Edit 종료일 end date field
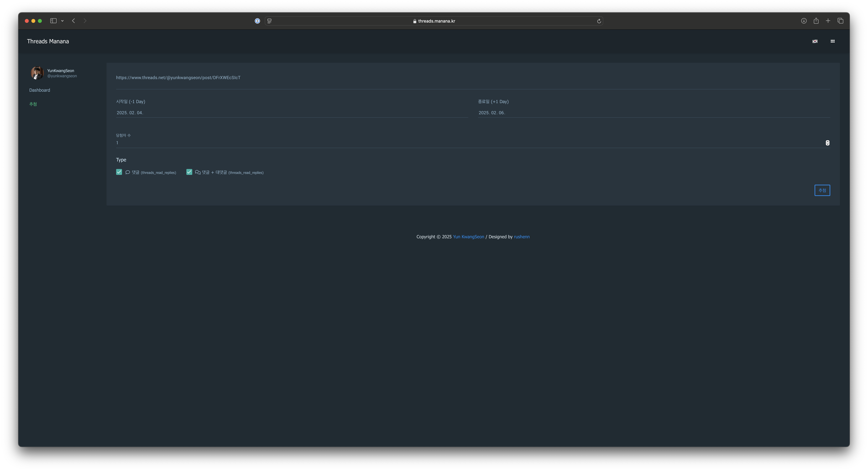 654,113
